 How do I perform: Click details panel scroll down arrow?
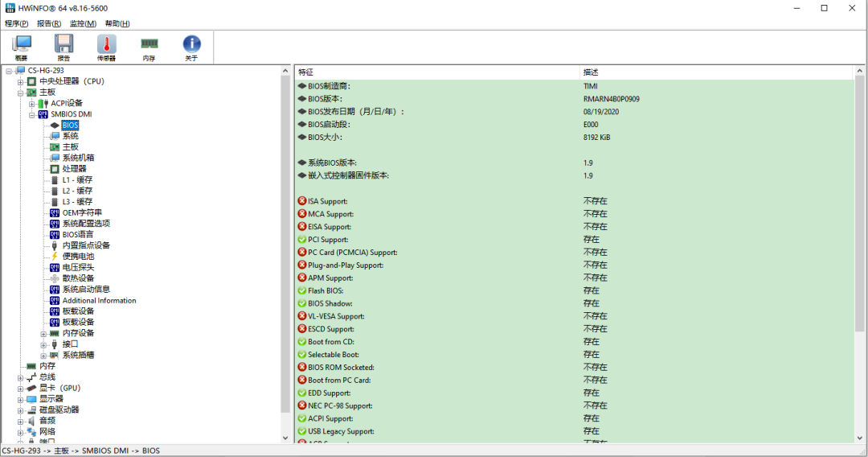[859, 438]
